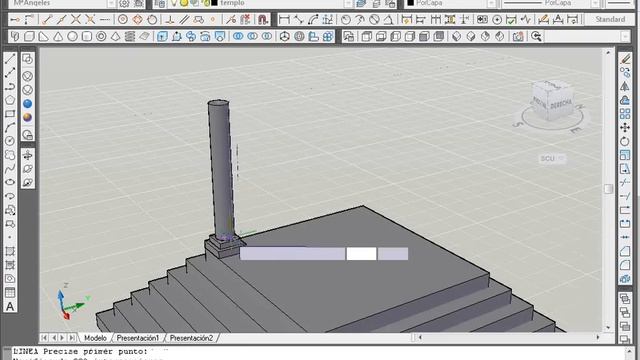Viewport: 640px width, 360px height.
Task: Select the Line draw tool
Action: (x=10, y=59)
